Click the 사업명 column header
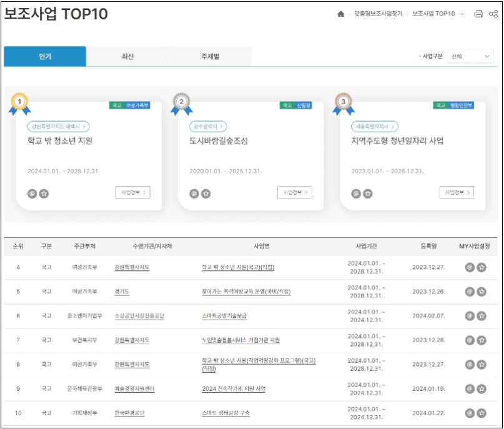Viewport: 504px width, 429px height. (x=261, y=246)
